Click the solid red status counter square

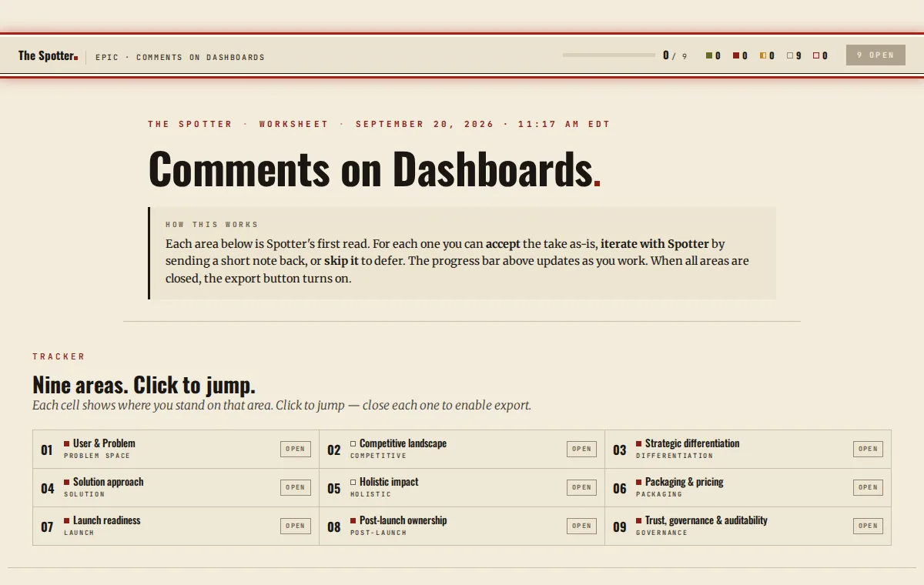(736, 55)
